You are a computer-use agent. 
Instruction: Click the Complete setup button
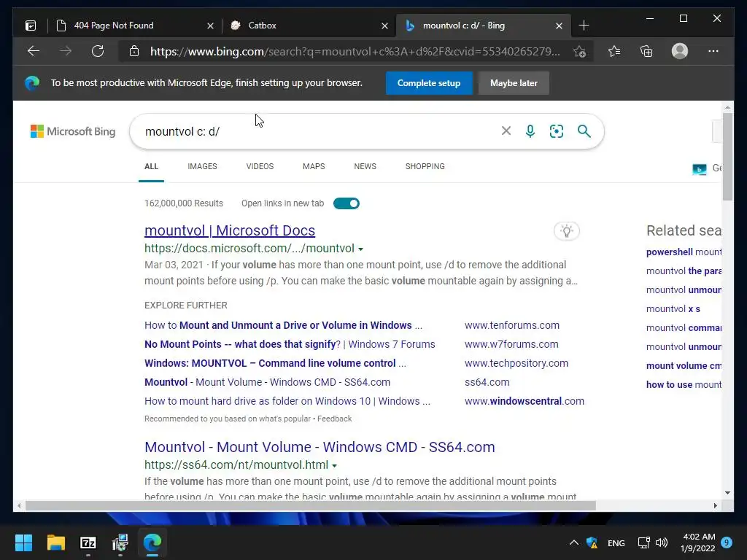click(x=429, y=83)
